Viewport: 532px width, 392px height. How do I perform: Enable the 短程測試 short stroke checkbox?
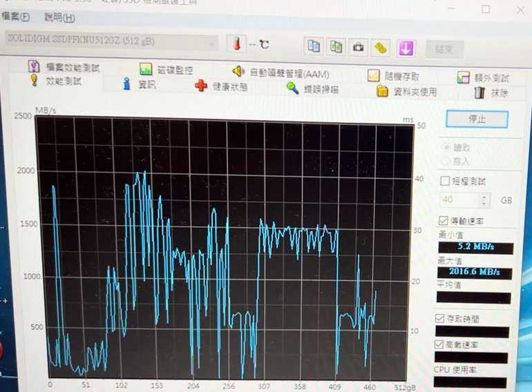(x=445, y=181)
